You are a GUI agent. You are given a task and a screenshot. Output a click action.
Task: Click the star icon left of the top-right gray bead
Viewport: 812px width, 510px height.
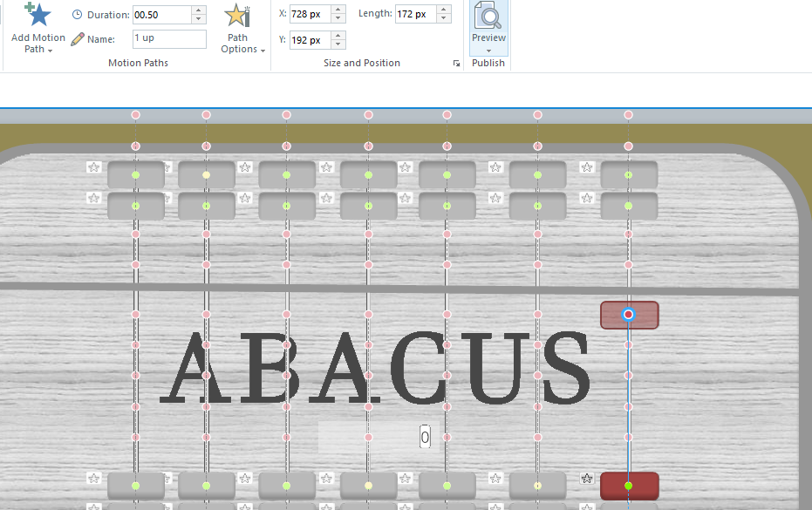[x=587, y=167]
